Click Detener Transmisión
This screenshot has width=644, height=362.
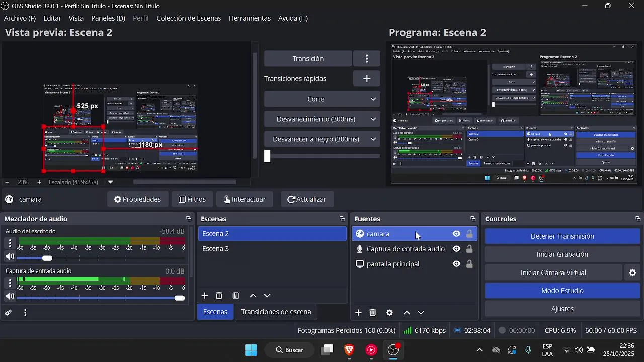(562, 236)
